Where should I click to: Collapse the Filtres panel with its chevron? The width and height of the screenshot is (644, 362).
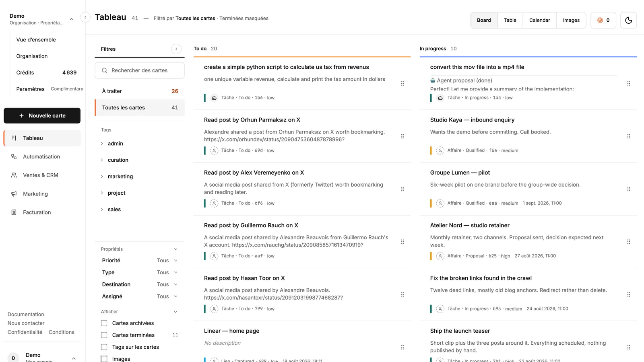click(176, 49)
